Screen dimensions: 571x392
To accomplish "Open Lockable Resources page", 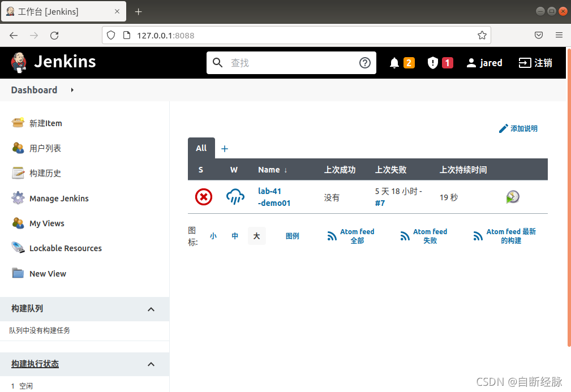I will pos(66,248).
